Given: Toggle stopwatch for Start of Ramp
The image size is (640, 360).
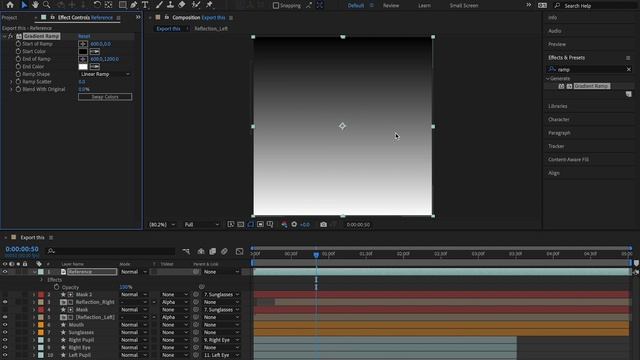Looking at the screenshot, I should coord(18,44).
